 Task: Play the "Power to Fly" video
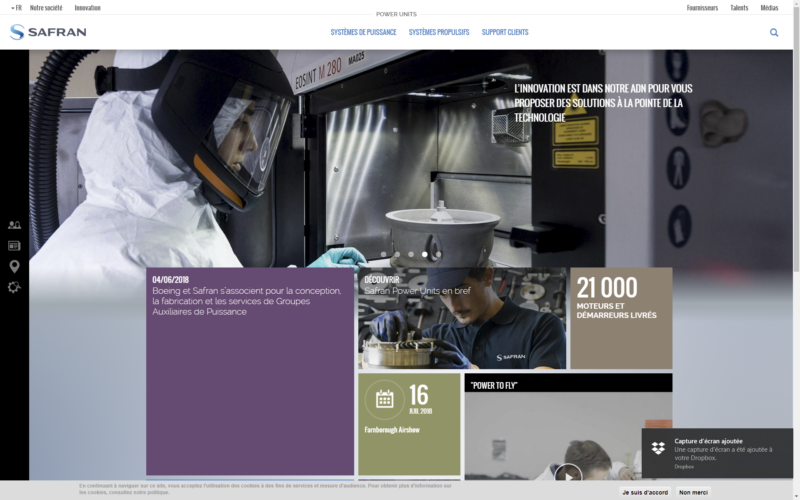pos(568,474)
